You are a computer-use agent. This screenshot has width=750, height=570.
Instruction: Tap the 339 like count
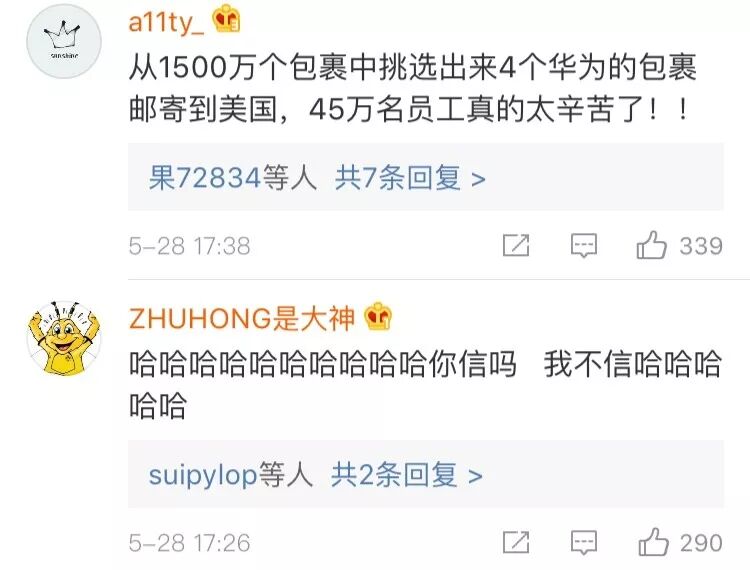pyautogui.click(x=701, y=246)
